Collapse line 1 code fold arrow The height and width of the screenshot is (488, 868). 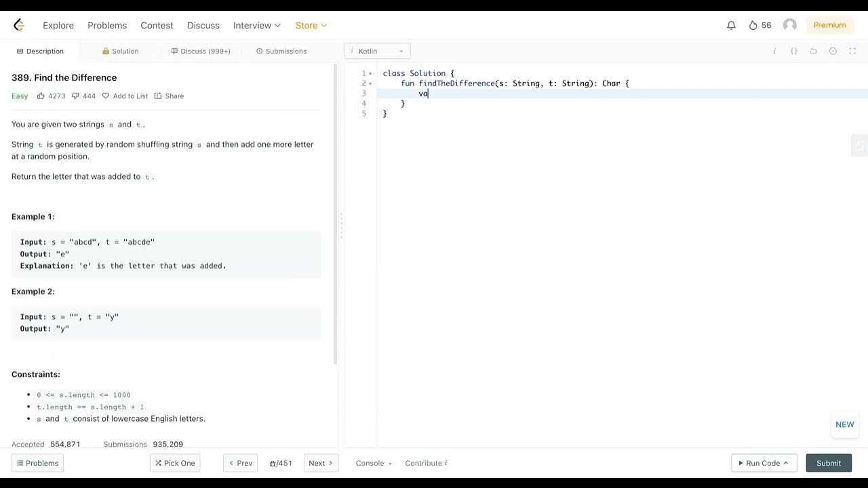(370, 73)
